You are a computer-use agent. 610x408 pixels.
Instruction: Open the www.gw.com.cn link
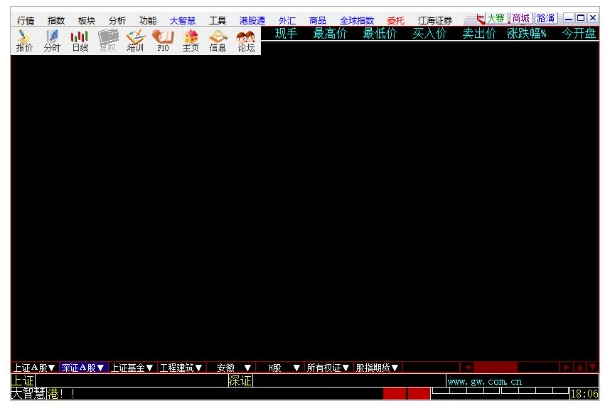(x=485, y=382)
